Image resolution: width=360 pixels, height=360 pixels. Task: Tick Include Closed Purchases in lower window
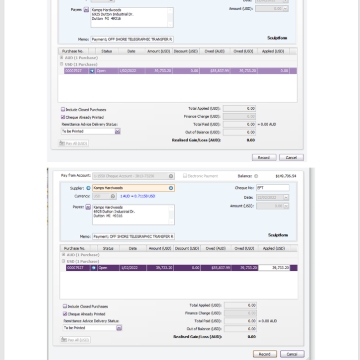point(65,306)
